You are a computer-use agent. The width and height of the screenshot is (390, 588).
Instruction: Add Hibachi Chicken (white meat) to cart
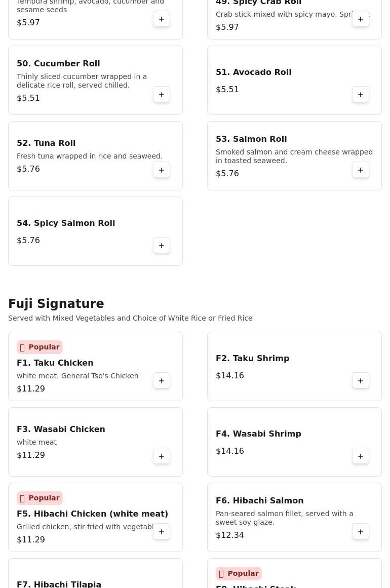[162, 532]
